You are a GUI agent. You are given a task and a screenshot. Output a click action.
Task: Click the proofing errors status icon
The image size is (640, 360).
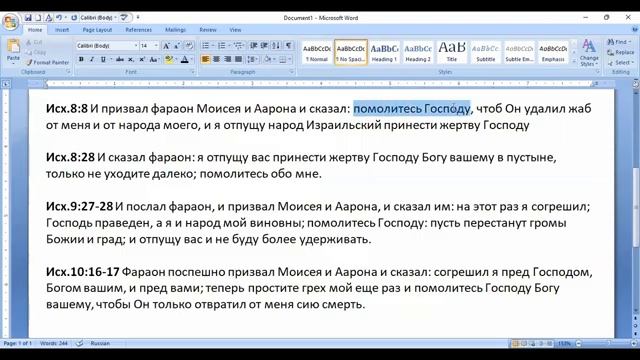click(80, 343)
